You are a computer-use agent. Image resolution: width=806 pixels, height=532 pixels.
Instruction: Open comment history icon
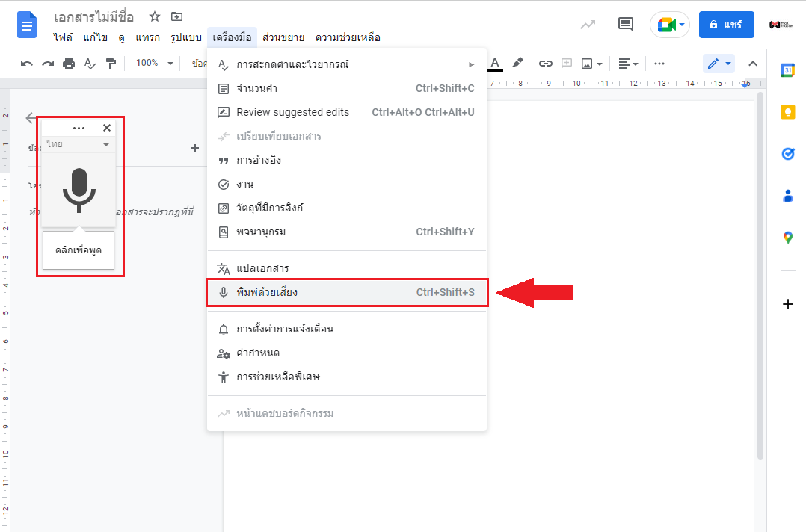point(625,24)
